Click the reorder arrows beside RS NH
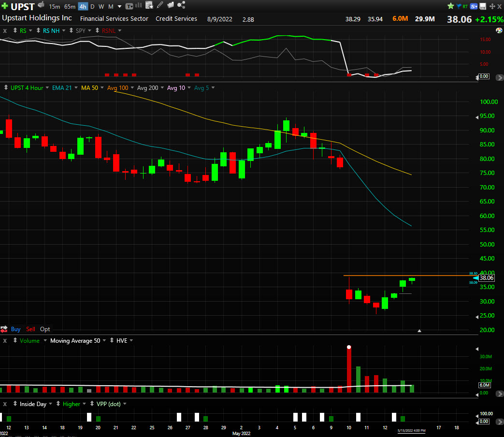This screenshot has height=437, width=504. click(x=38, y=30)
